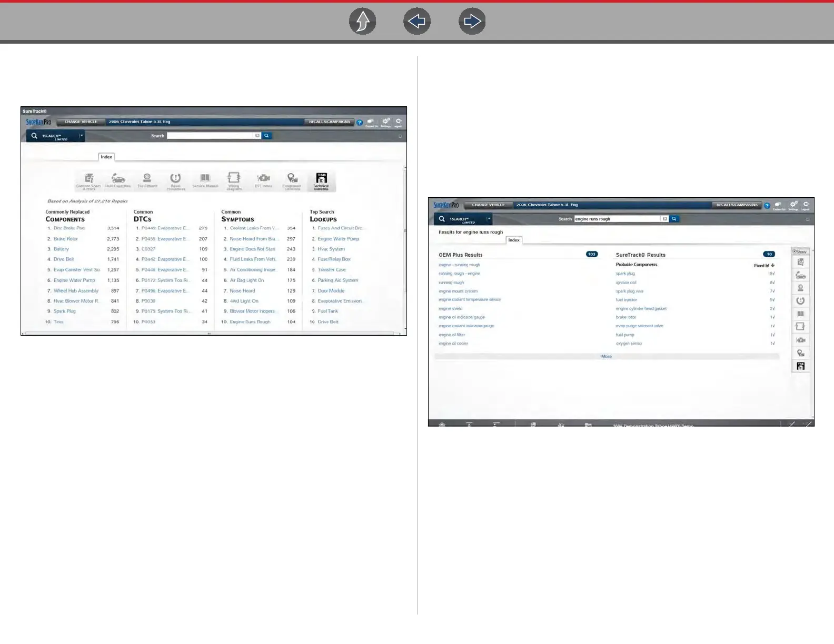The image size is (834, 644).
Task: Open TSB icon in results sidebar
Action: [x=800, y=366]
